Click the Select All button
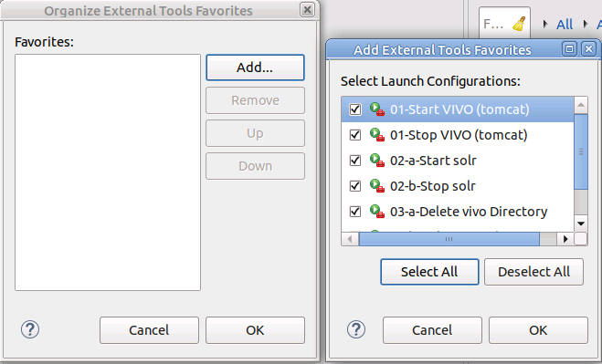Viewport: 602px width, 364px height. (x=429, y=272)
